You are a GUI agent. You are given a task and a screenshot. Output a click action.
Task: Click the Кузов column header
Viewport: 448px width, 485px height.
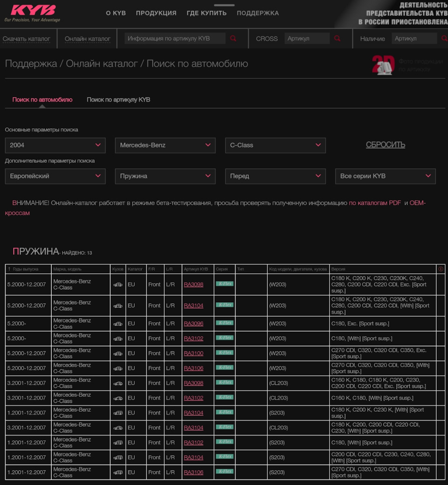coord(118,269)
